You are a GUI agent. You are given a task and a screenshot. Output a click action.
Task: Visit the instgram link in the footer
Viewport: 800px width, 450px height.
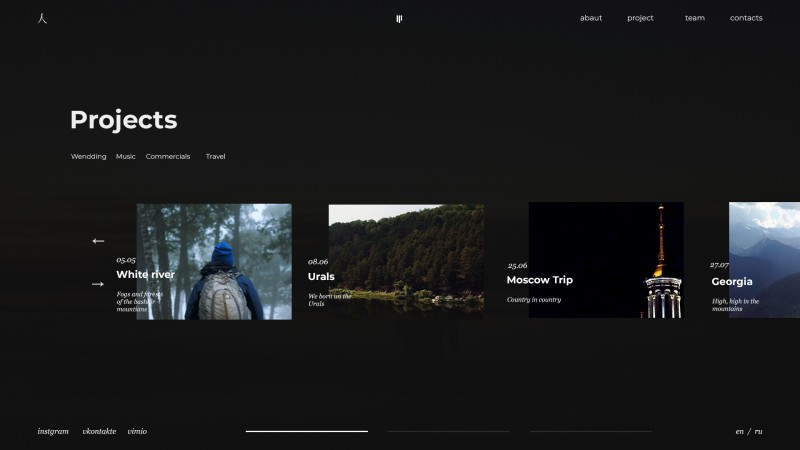pyautogui.click(x=53, y=432)
